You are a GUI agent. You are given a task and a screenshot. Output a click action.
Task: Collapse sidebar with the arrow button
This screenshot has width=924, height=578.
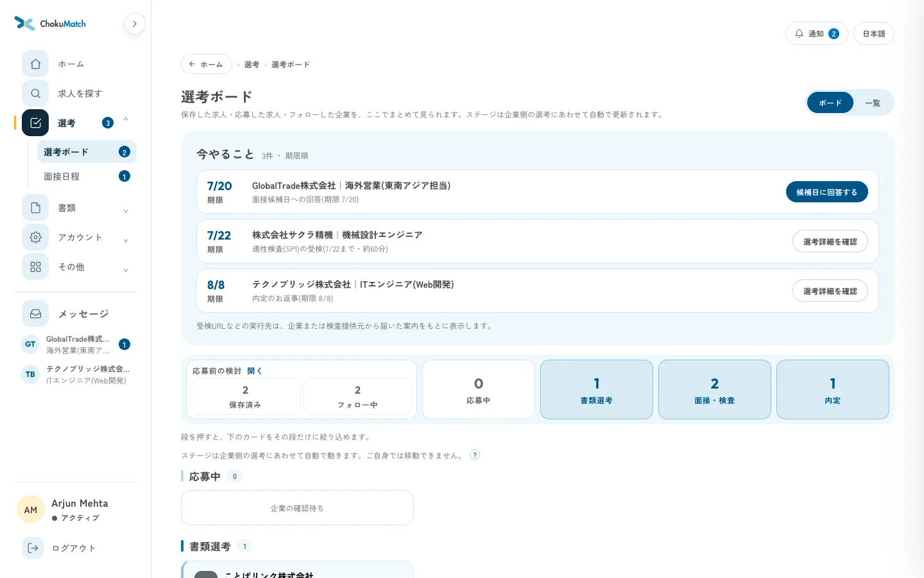135,24
